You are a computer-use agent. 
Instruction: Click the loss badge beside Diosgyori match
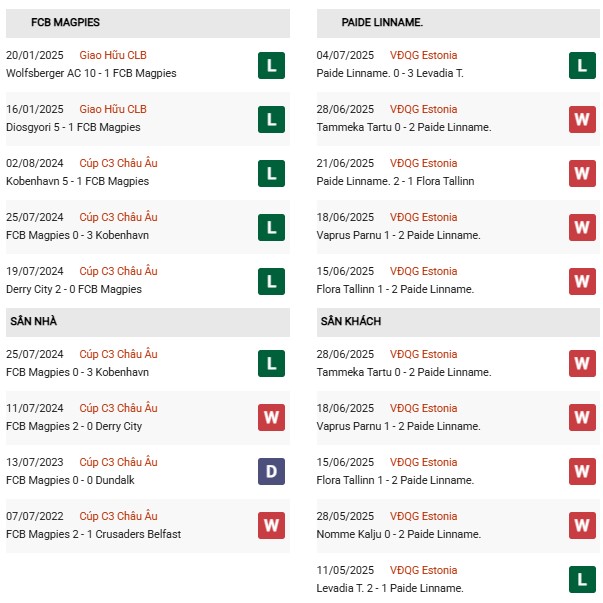270,119
